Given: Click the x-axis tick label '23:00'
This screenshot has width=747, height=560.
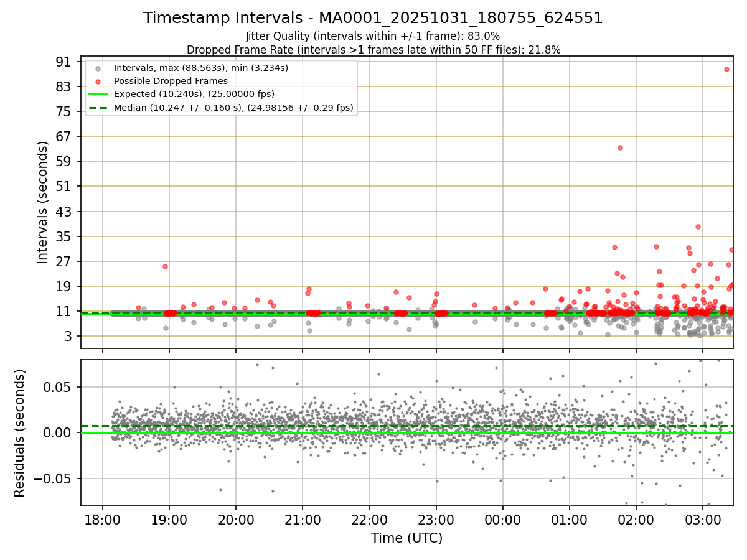Looking at the screenshot, I should click(436, 521).
